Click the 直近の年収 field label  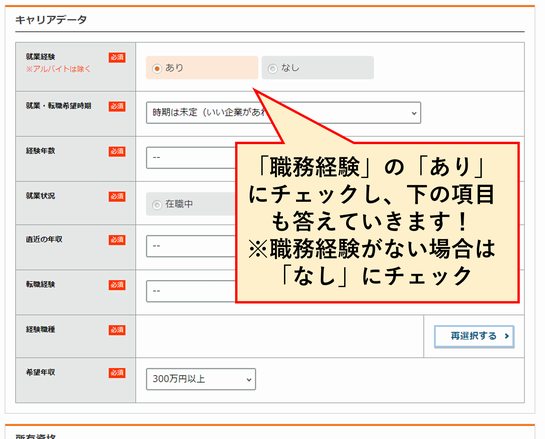tap(44, 239)
